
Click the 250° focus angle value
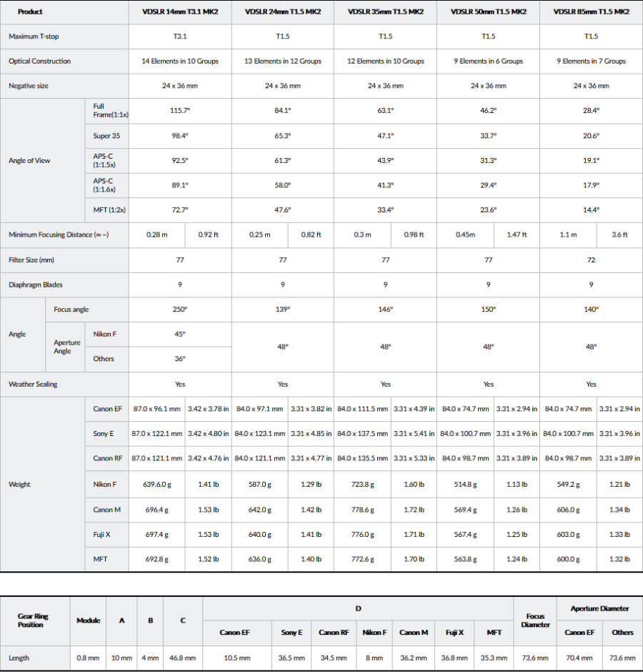pos(180,310)
